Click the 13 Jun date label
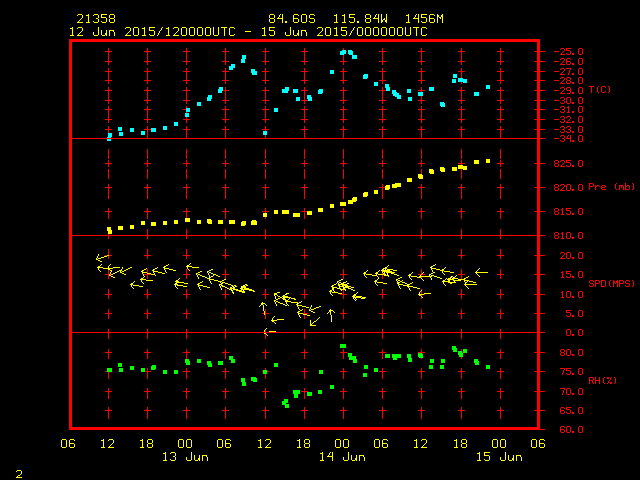 point(185,457)
